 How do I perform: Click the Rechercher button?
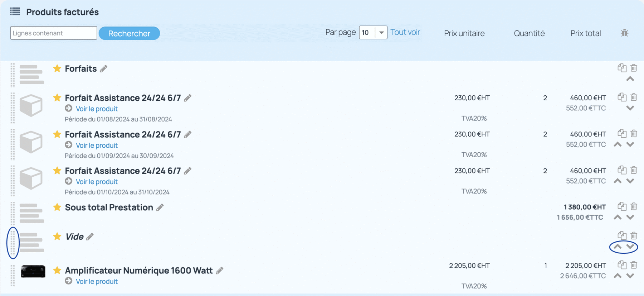[x=129, y=33]
